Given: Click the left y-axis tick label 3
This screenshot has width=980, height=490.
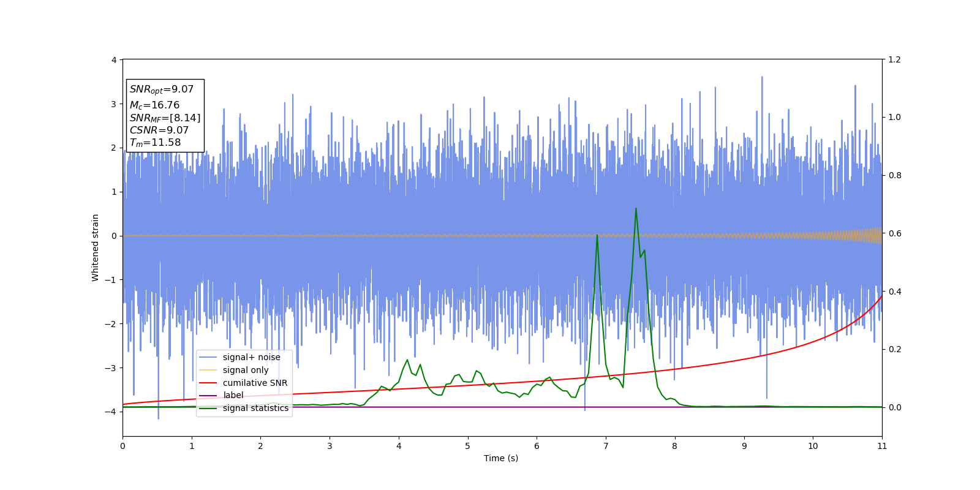Looking at the screenshot, I should [x=113, y=104].
